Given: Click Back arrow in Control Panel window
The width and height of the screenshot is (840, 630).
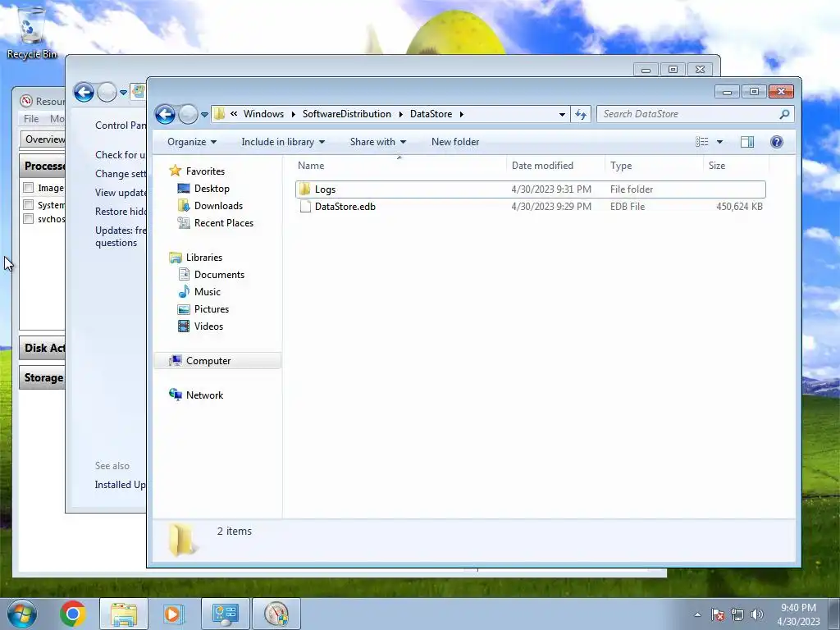Looking at the screenshot, I should point(84,92).
